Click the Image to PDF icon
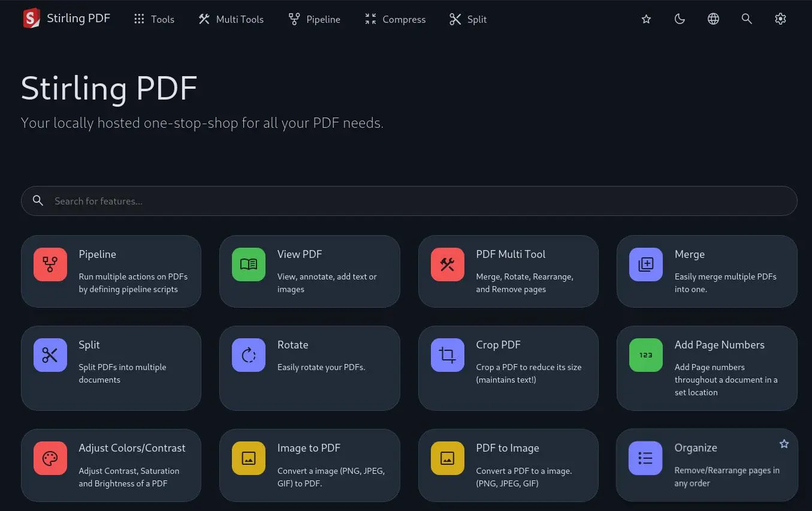Viewport: 812px width, 511px height. pos(249,458)
